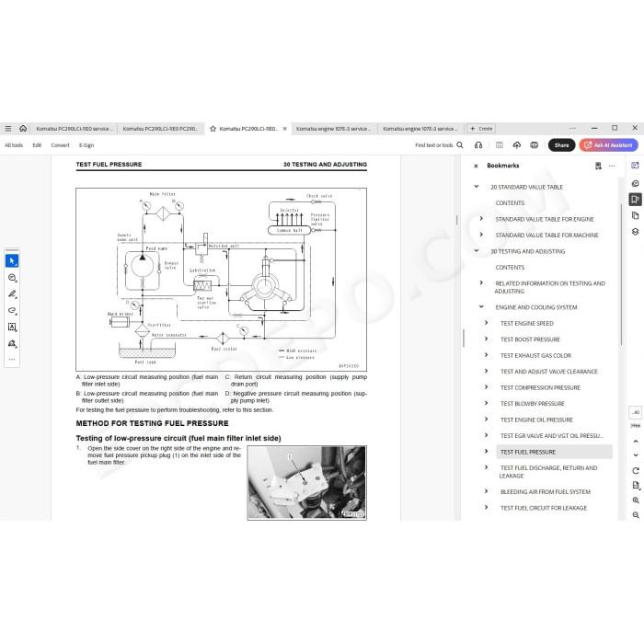Click the current page number box
The height and width of the screenshot is (644, 644).
[635, 412]
